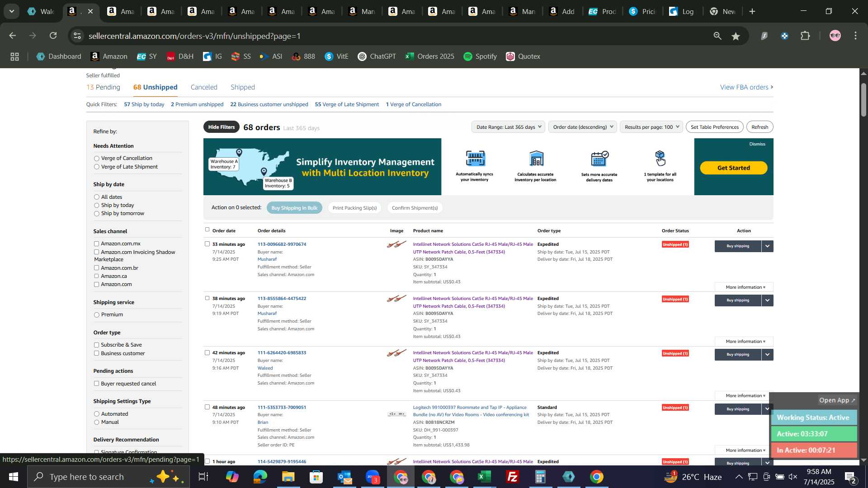868x488 pixels.
Task: Open Orders 2025 Excel bookmark
Action: (x=429, y=56)
